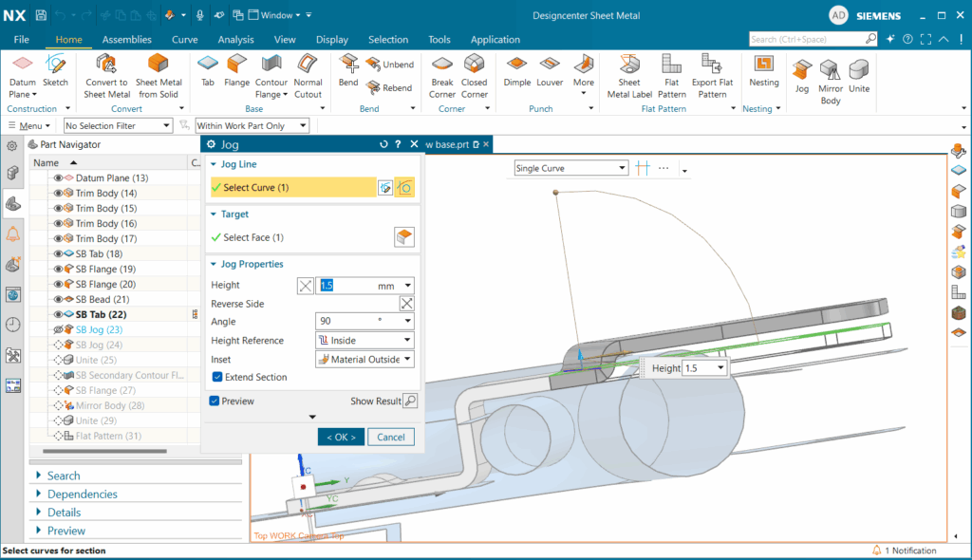The height and width of the screenshot is (560, 972).
Task: Expand the Dependencies section
Action: (x=83, y=494)
